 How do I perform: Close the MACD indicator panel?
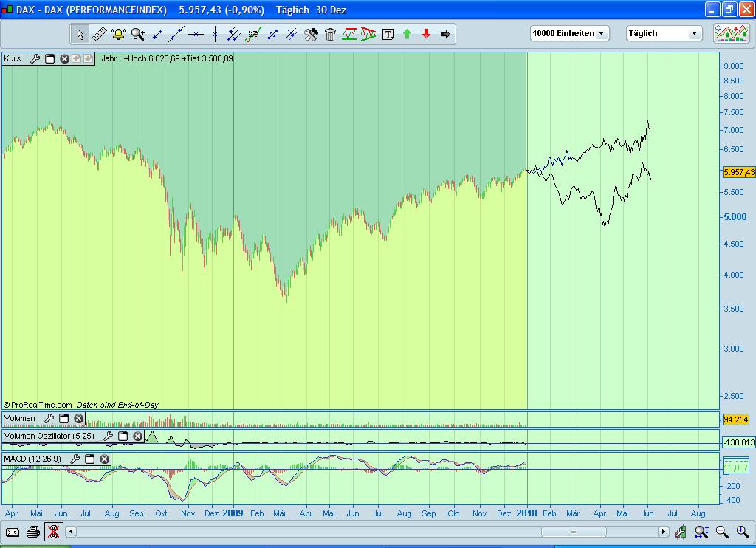click(106, 459)
